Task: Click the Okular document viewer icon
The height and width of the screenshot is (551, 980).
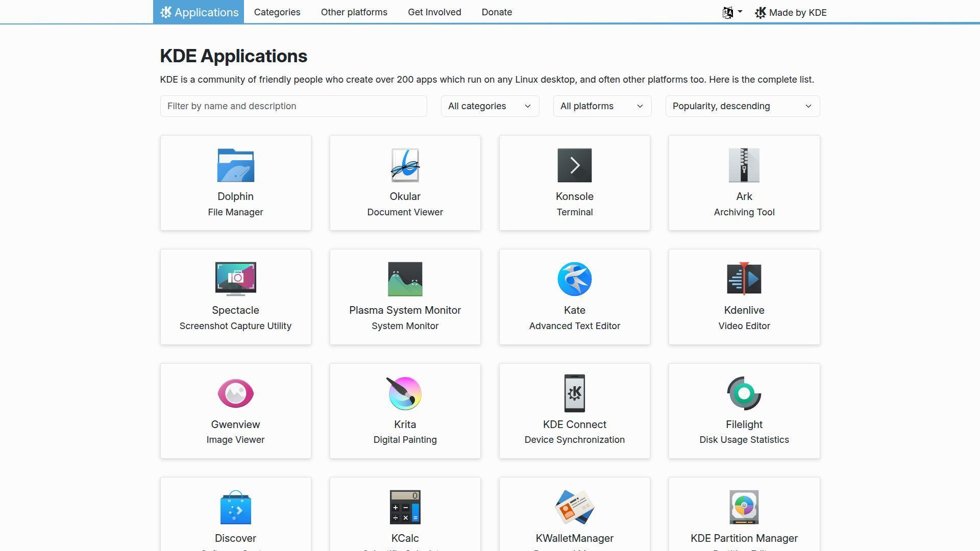Action: [405, 165]
